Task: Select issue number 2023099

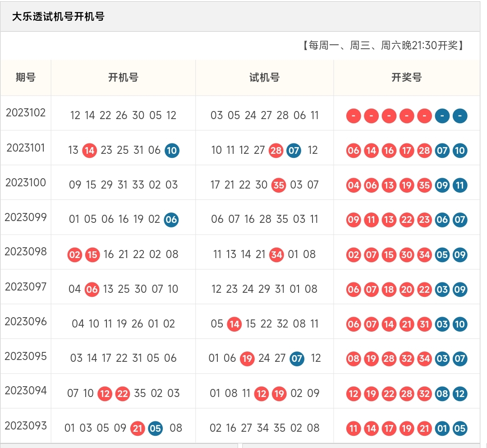Action: 26,217
